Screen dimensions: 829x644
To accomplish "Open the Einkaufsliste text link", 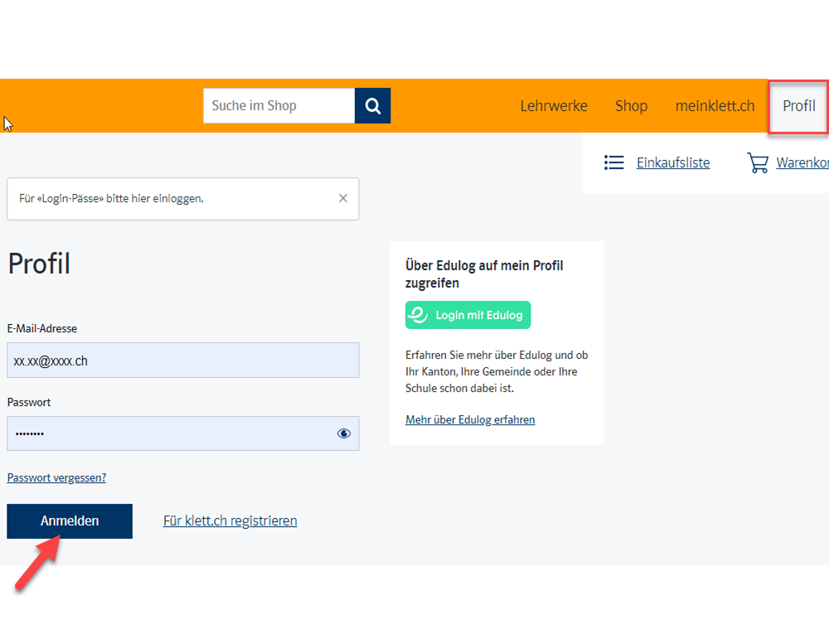I will tap(672, 162).
